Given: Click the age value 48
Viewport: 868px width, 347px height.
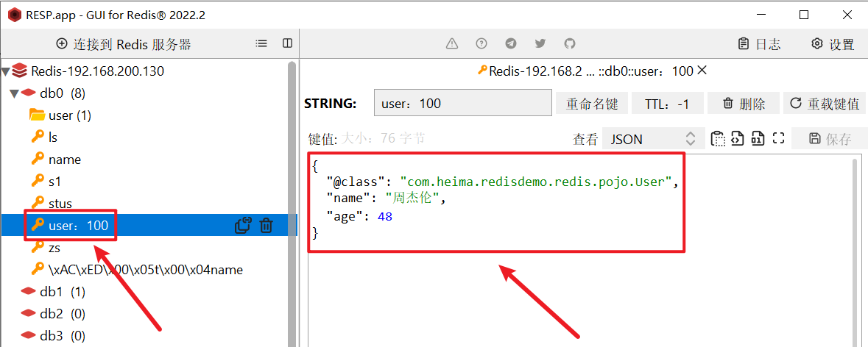Looking at the screenshot, I should click(x=385, y=217).
